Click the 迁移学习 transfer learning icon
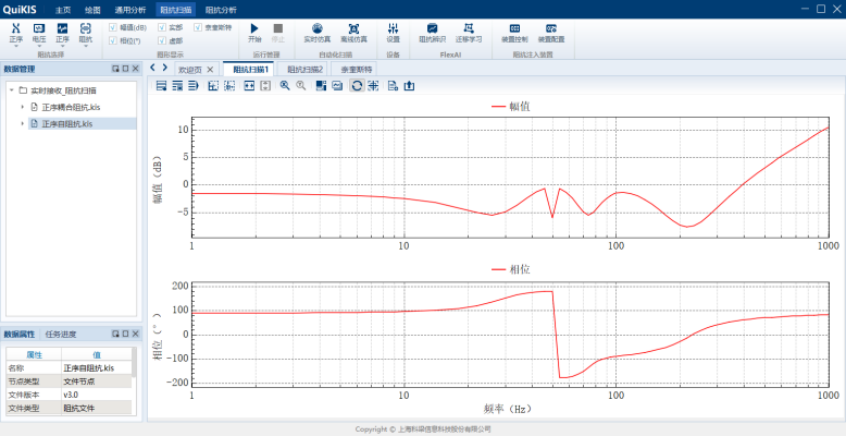Viewport: 846px width, 436px height. click(x=468, y=30)
